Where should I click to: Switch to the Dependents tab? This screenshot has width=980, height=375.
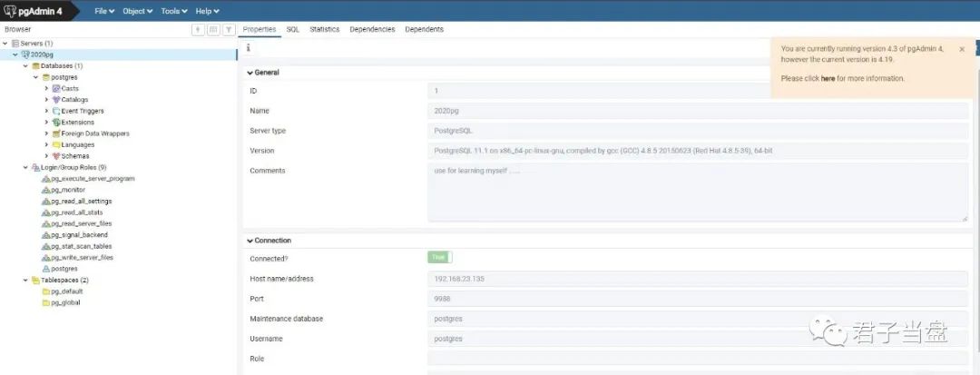coord(425,29)
